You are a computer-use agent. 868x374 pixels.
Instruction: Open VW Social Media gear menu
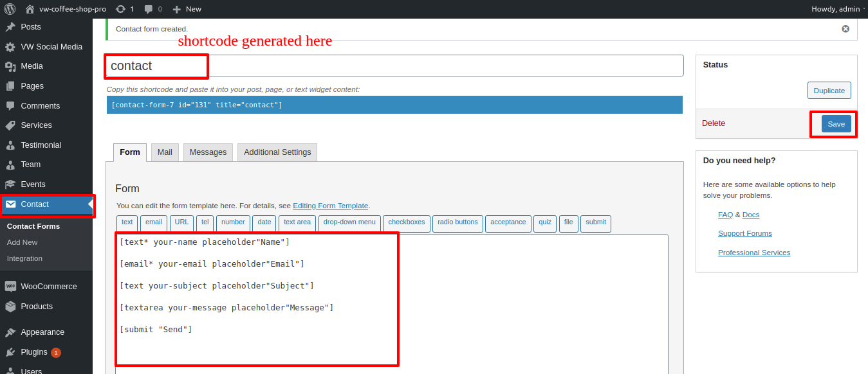click(x=10, y=47)
